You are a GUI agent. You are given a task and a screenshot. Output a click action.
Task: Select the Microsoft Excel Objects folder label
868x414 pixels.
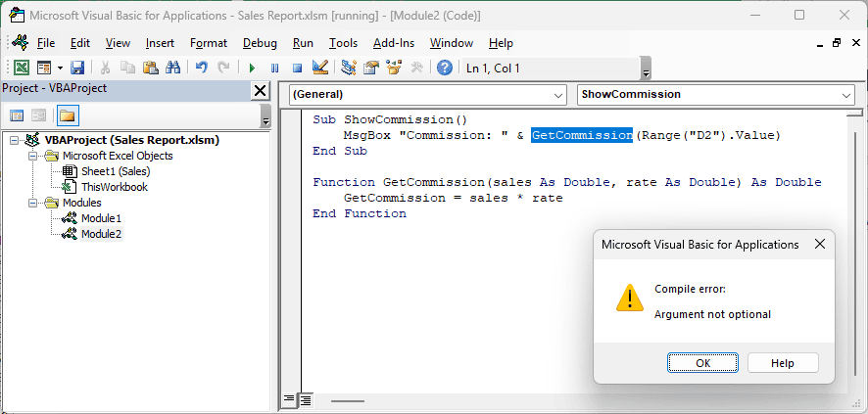(118, 156)
